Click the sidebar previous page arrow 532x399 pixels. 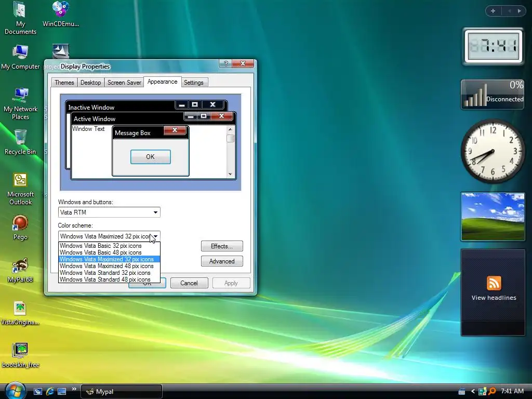point(509,11)
